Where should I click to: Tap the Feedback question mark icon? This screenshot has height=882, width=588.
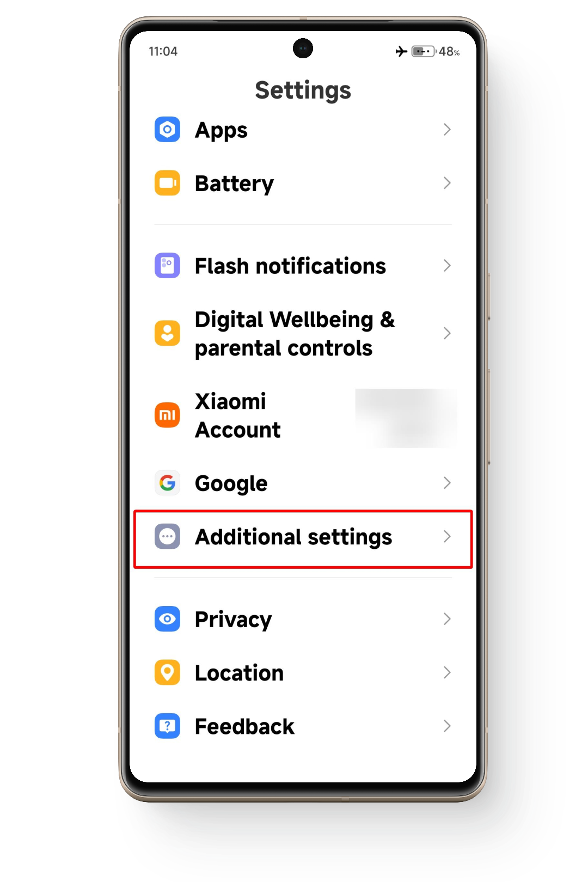pyautogui.click(x=167, y=726)
